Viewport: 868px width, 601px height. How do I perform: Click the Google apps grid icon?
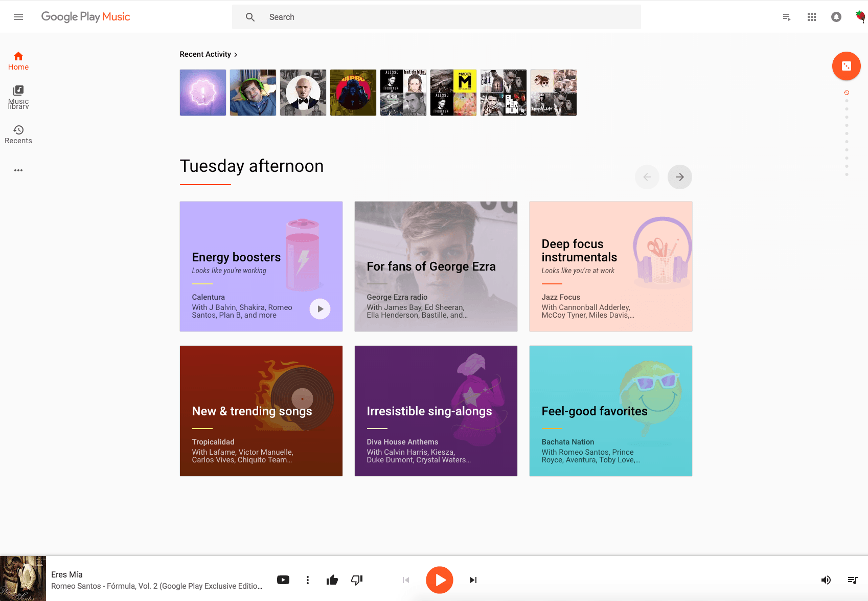(x=811, y=17)
